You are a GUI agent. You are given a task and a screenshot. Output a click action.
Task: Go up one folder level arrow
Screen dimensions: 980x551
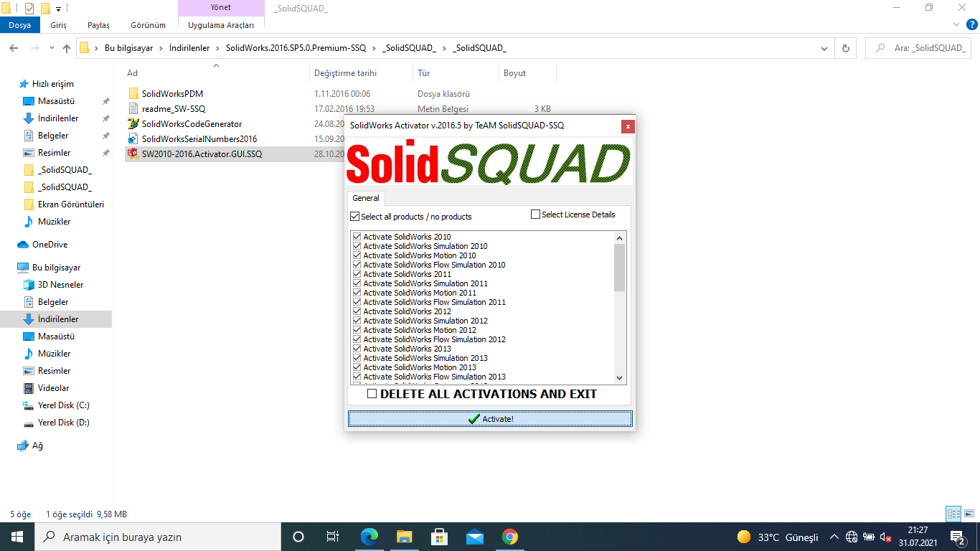(x=67, y=48)
